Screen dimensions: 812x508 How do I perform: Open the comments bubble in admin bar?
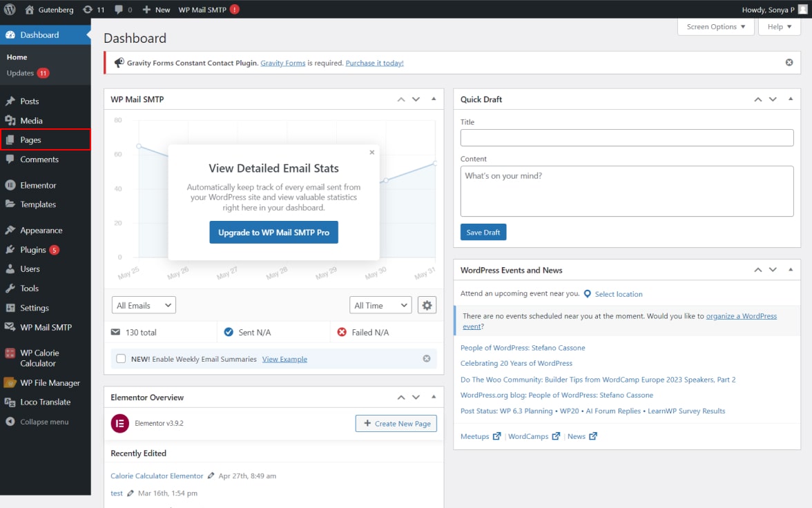tap(119, 10)
